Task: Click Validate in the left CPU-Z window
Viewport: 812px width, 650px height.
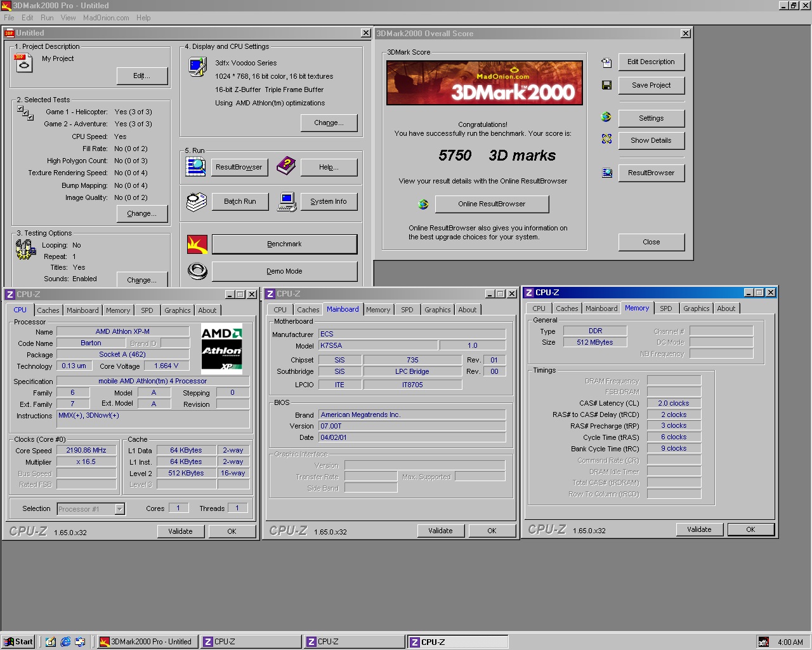Action: (180, 531)
